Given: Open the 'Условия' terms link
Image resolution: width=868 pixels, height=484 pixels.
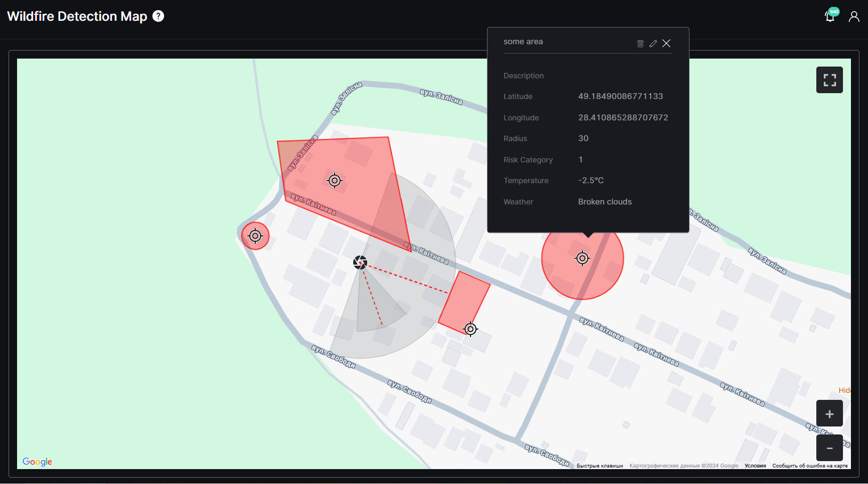Looking at the screenshot, I should point(755,466).
